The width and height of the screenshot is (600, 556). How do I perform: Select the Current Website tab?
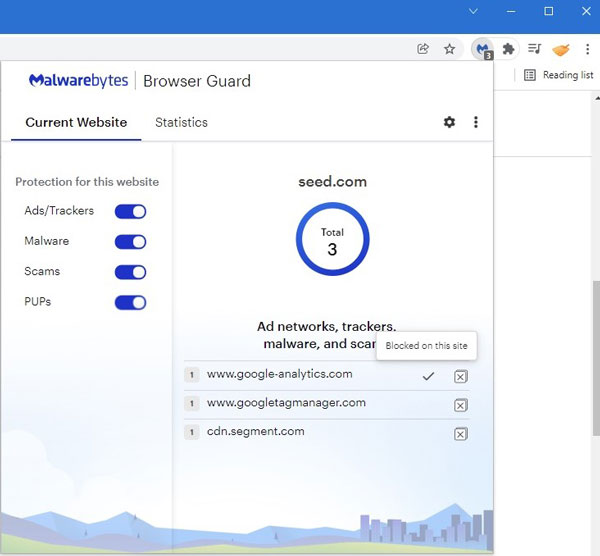tap(76, 122)
